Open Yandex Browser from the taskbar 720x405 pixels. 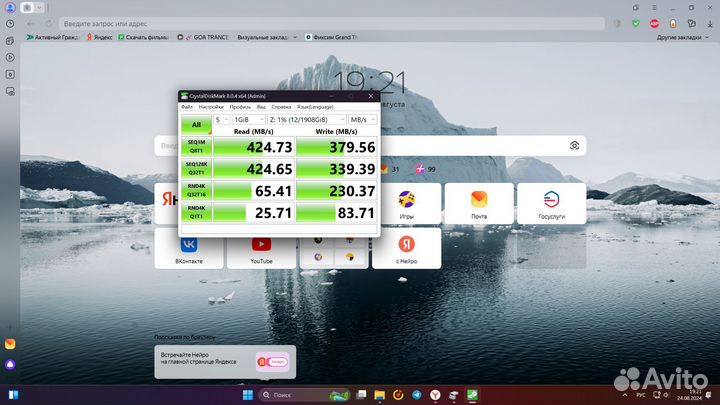[x=435, y=395]
